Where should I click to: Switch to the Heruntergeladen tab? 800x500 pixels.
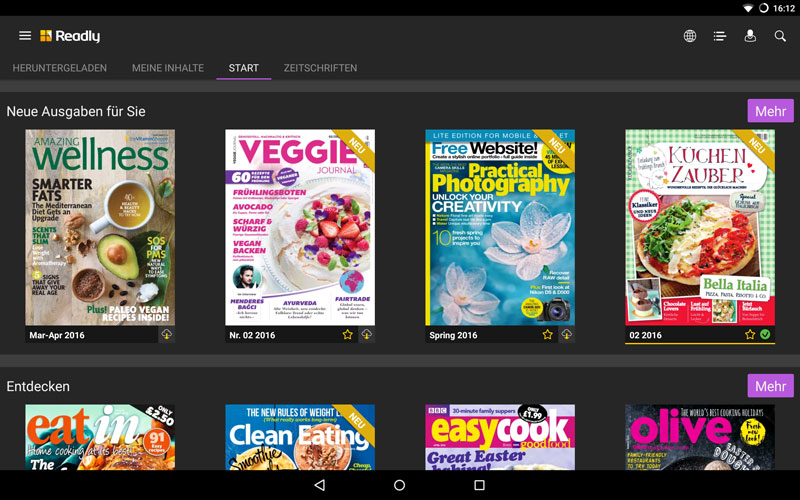pos(60,68)
